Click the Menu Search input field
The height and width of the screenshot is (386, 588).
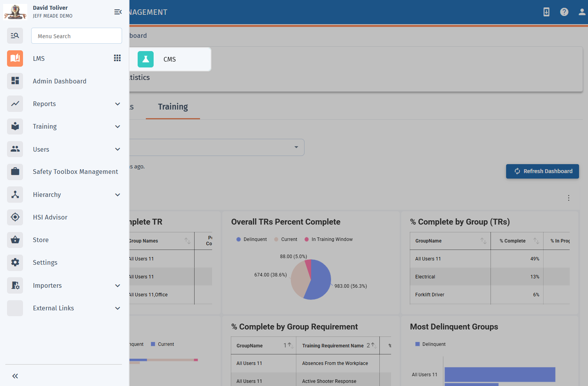[76, 36]
